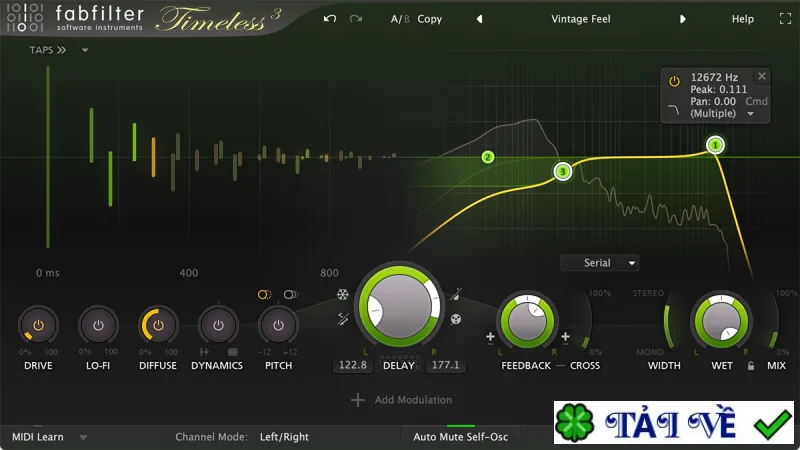Viewport: 800px width, 450px height.
Task: Toggle full screen mode icon
Action: pyautogui.click(x=785, y=19)
